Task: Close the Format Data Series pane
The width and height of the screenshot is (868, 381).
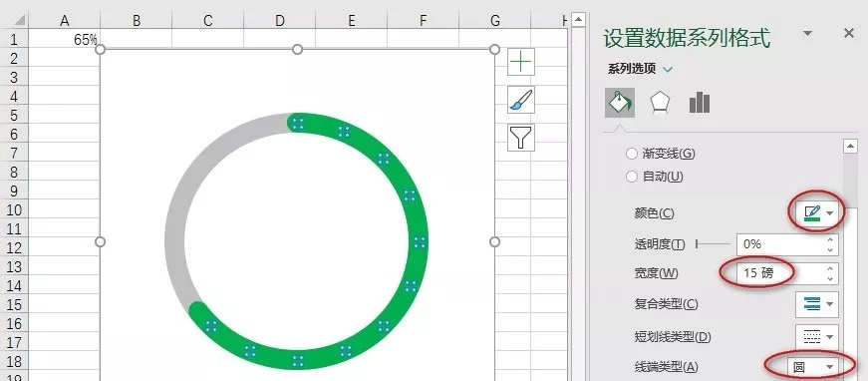Action: point(849,34)
